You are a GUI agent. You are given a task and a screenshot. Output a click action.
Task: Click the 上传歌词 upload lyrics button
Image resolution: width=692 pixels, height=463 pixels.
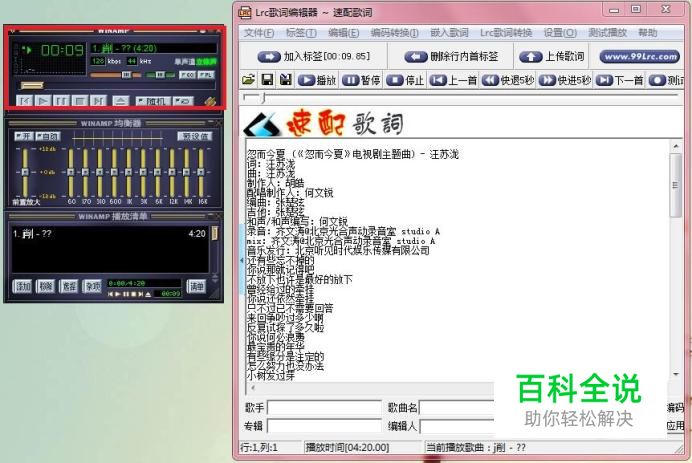552,56
